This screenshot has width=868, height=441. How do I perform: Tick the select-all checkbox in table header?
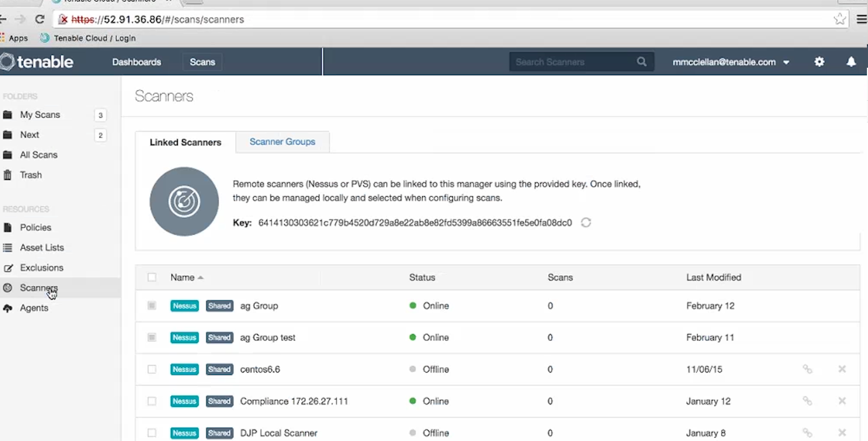[152, 277]
